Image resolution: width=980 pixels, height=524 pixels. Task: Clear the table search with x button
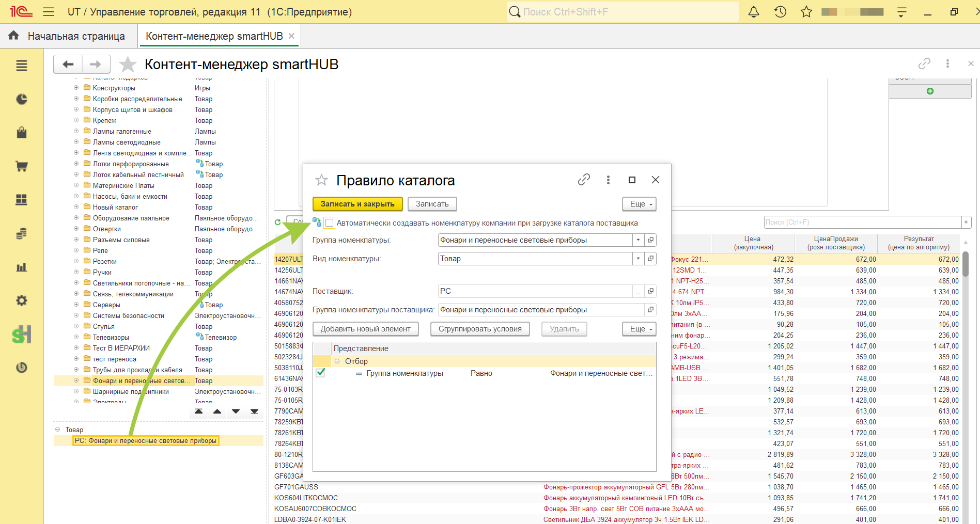966,222
